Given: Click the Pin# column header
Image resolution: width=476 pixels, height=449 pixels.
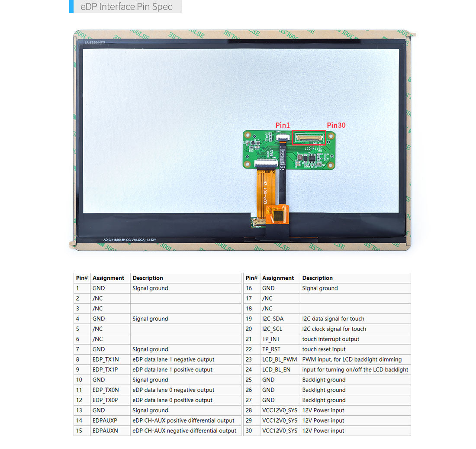Looking at the screenshot, I should 81,278.
